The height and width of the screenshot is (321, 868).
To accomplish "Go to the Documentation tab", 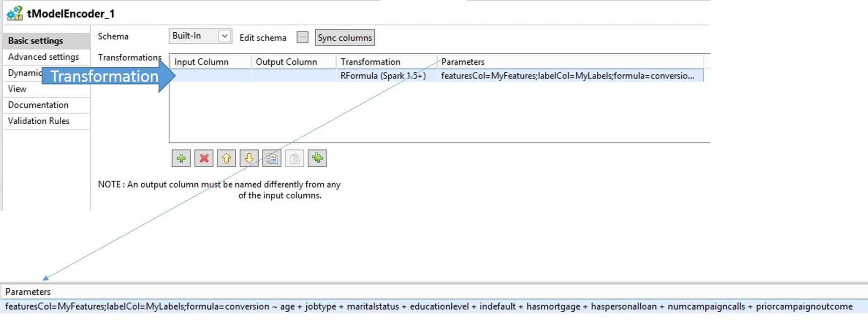I will click(38, 105).
